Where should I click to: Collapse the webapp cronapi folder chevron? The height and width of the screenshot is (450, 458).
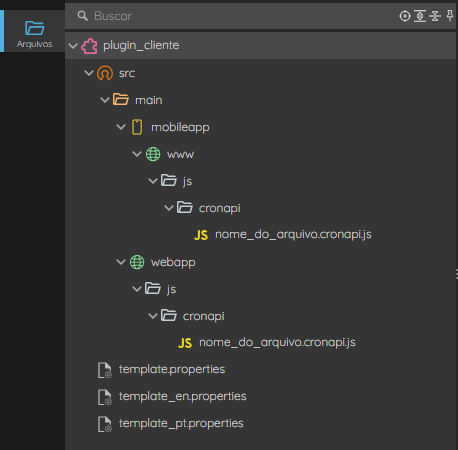153,316
